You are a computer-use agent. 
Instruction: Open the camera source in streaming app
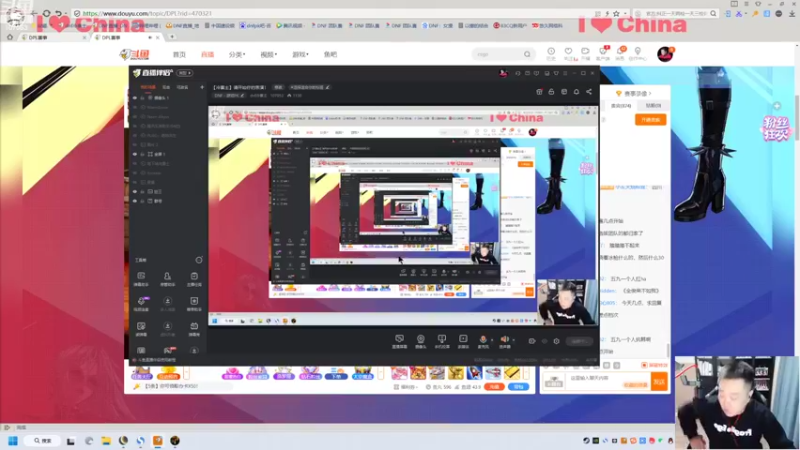tap(420, 340)
